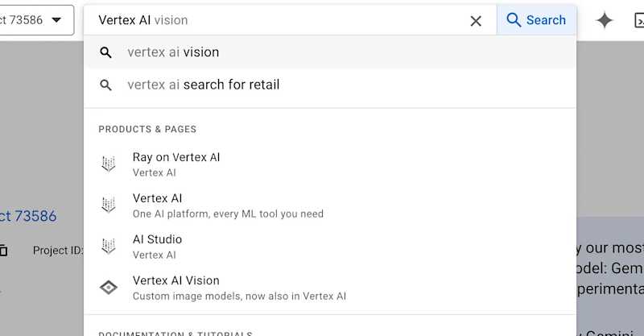
Task: Choose the 'vertex ai vision' search suggestion
Action: click(330, 52)
